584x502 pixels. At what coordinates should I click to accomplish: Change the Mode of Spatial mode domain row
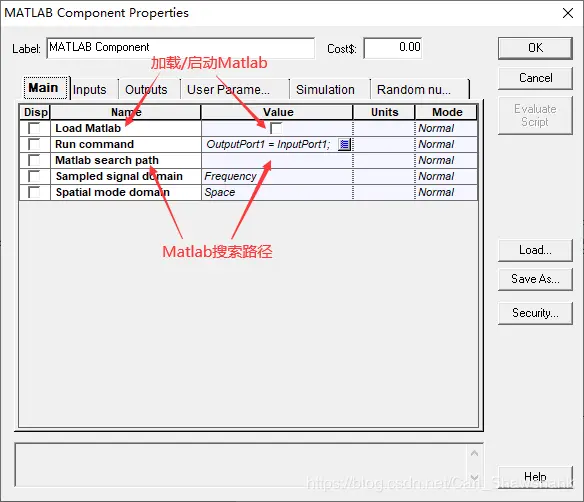pos(446,192)
